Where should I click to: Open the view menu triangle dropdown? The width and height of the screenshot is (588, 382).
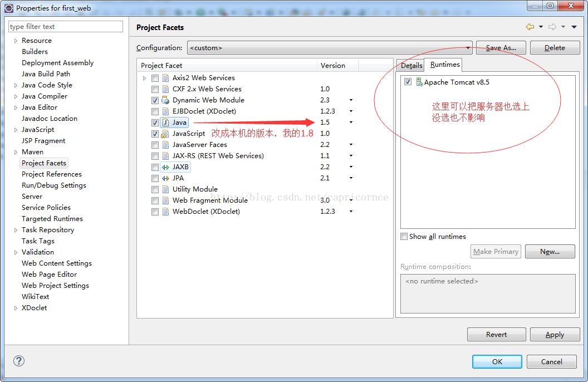coord(574,27)
